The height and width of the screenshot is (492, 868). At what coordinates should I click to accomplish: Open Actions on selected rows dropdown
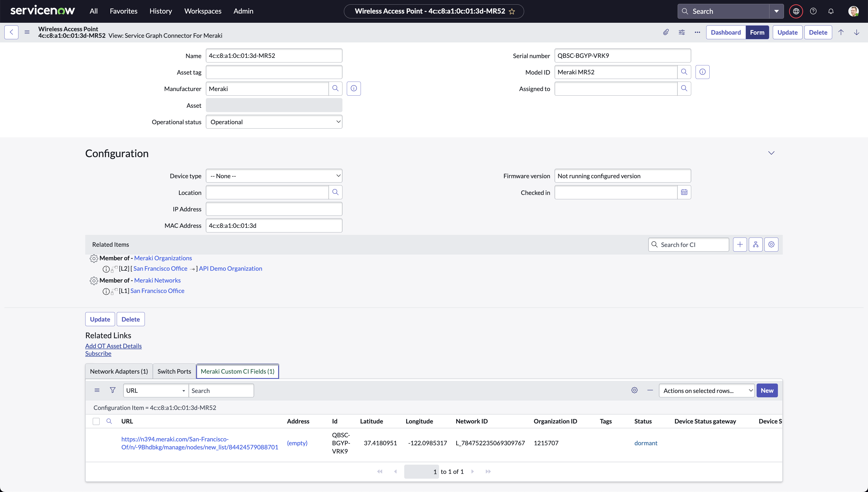pos(706,390)
